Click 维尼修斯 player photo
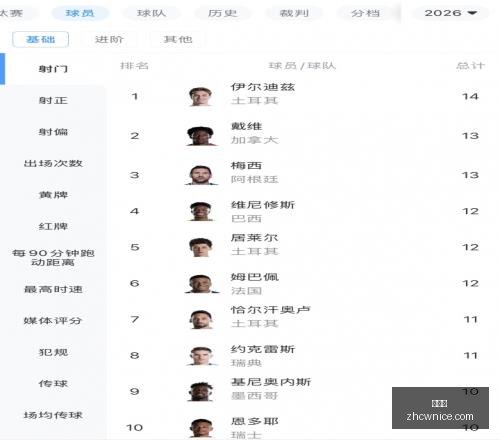Viewport: 500px width, 440px height. point(200,211)
